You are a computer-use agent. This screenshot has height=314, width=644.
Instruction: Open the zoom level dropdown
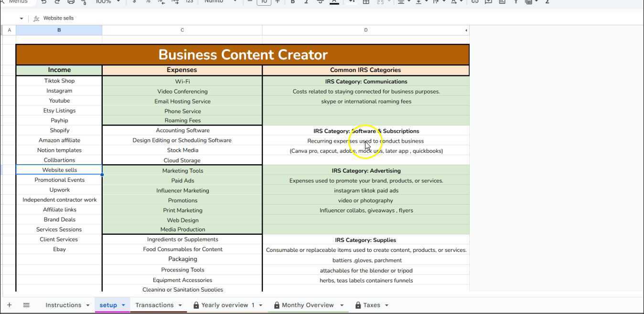(x=107, y=2)
